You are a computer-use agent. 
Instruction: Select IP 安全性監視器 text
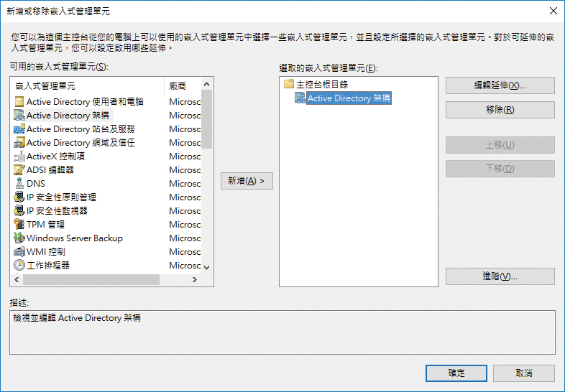click(58, 211)
